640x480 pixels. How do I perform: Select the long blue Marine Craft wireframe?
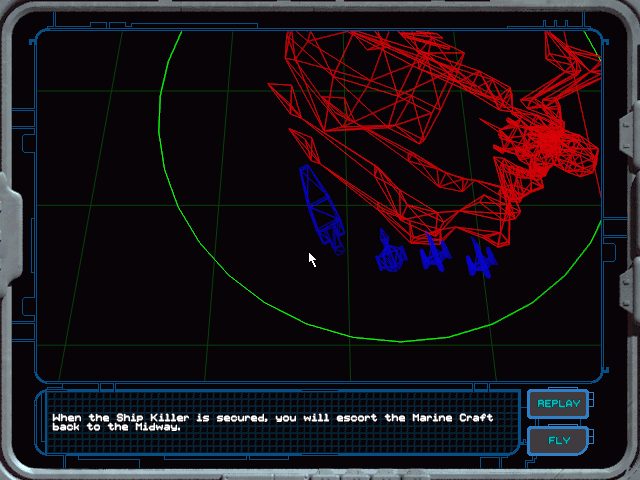coord(322,210)
